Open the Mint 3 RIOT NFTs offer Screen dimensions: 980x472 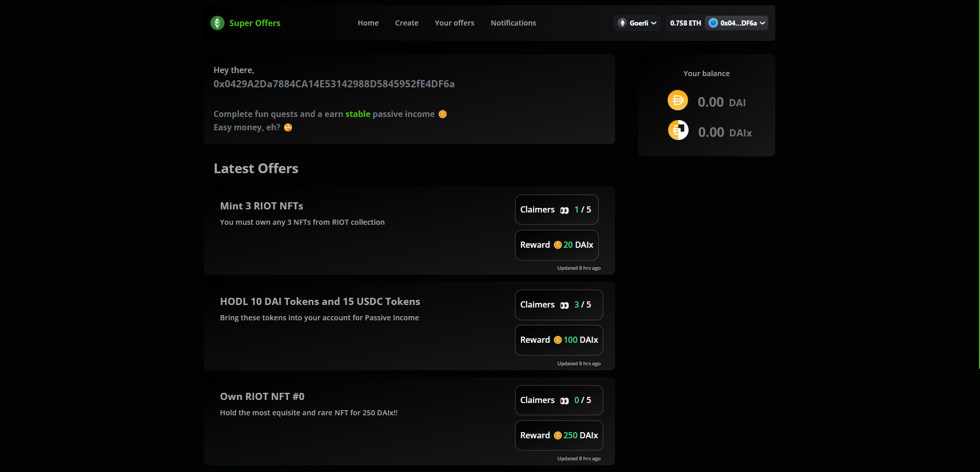click(x=261, y=206)
